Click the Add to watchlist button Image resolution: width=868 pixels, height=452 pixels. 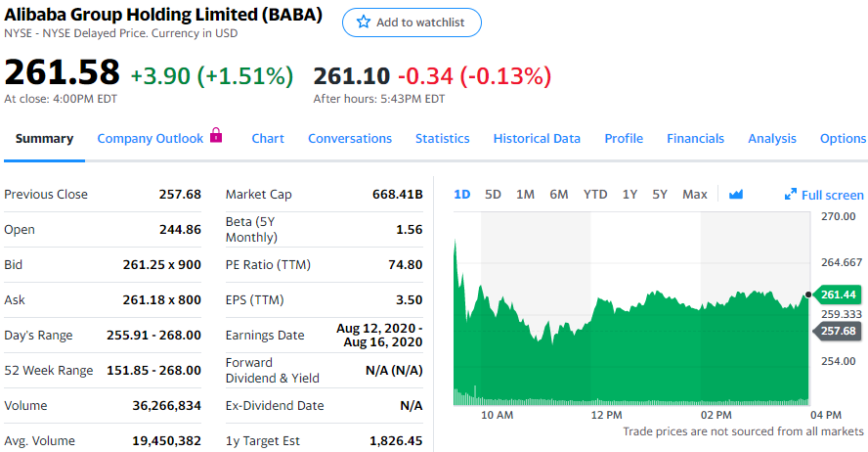click(412, 23)
